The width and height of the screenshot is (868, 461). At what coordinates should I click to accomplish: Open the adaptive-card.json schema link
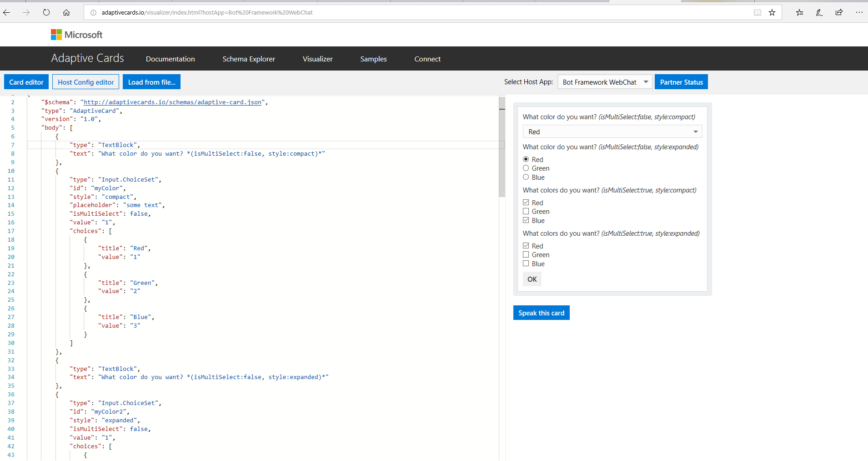pyautogui.click(x=173, y=102)
